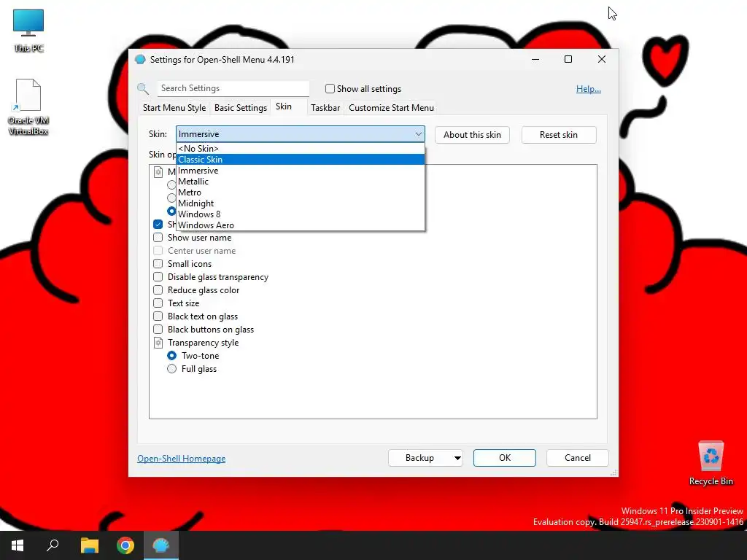
Task: Choose Windows Aero skin option
Action: [300, 225]
